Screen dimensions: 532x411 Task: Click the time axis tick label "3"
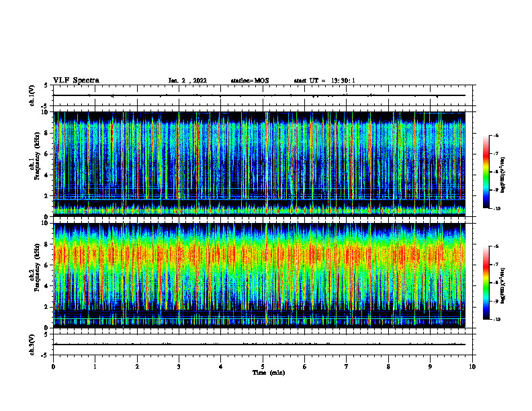pos(179,367)
